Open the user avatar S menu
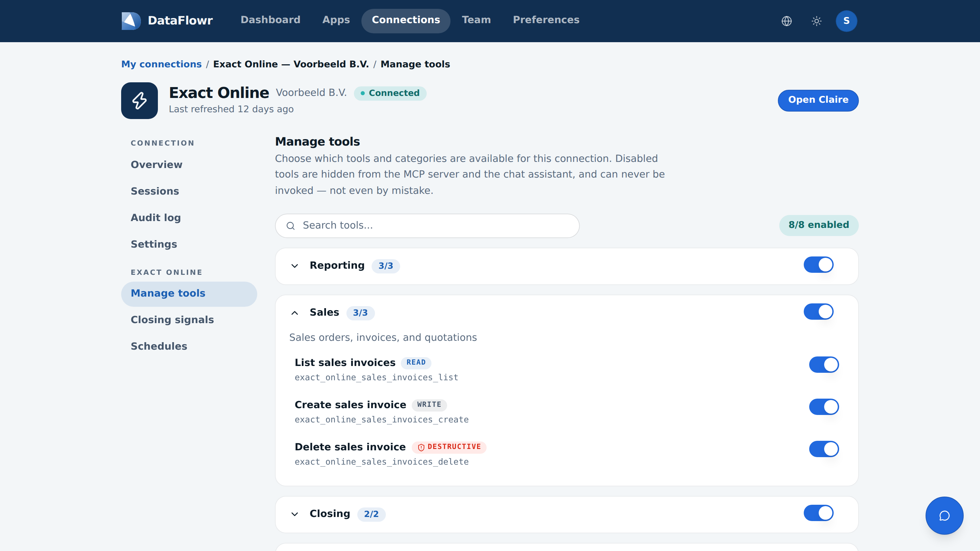 [846, 21]
